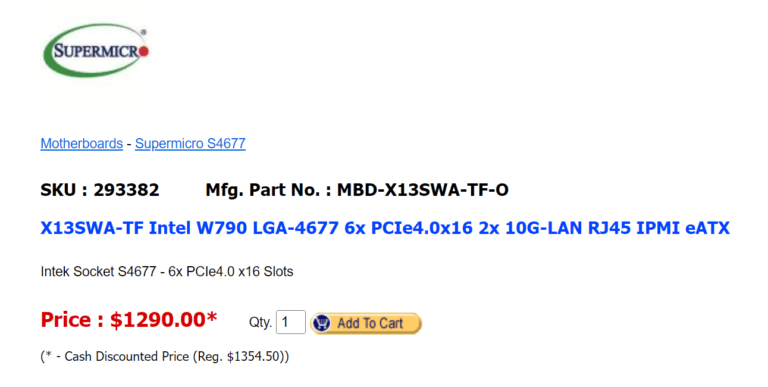Click the Supermicro logo image
The height and width of the screenshot is (387, 768).
coord(96,51)
